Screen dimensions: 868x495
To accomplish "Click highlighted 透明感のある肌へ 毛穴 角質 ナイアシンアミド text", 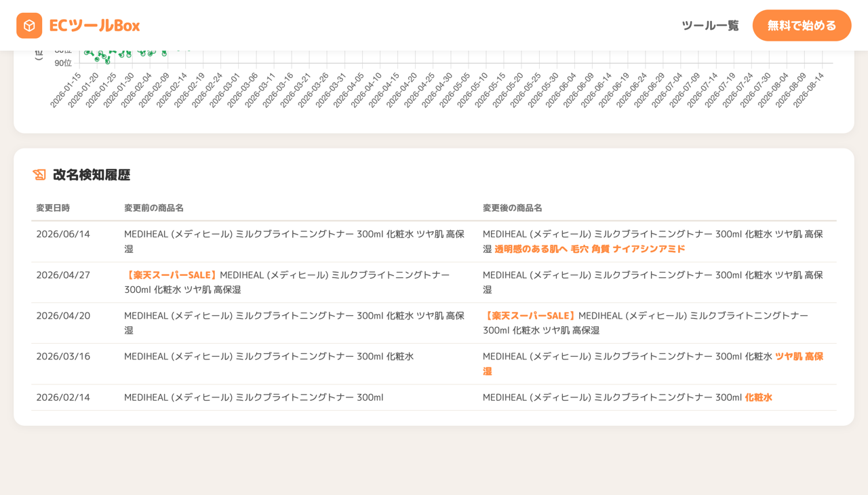I will (590, 249).
